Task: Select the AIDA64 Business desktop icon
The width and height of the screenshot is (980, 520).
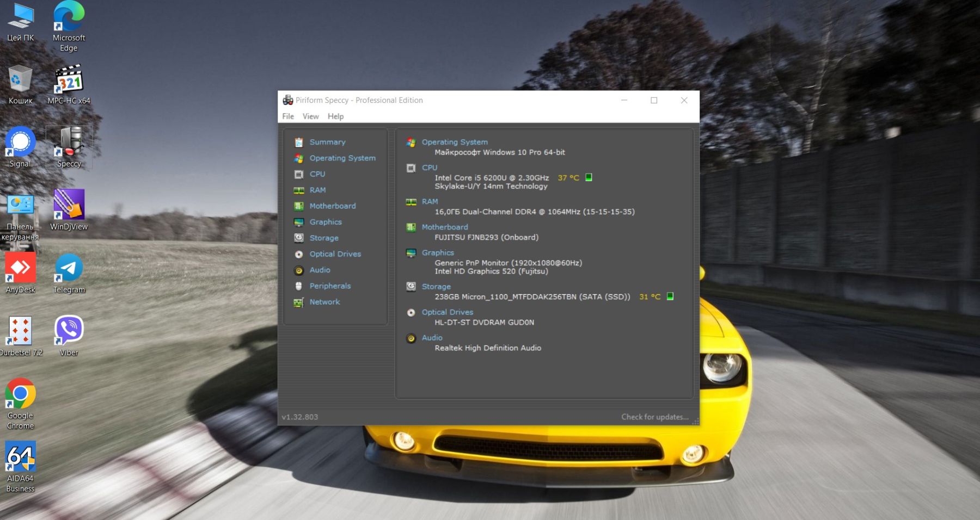Action: 20,467
